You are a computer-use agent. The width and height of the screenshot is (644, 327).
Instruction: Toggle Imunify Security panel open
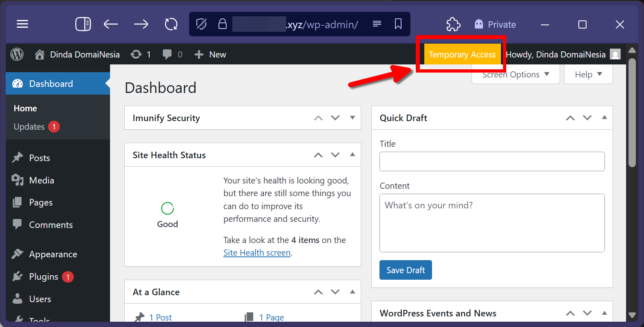click(x=353, y=117)
